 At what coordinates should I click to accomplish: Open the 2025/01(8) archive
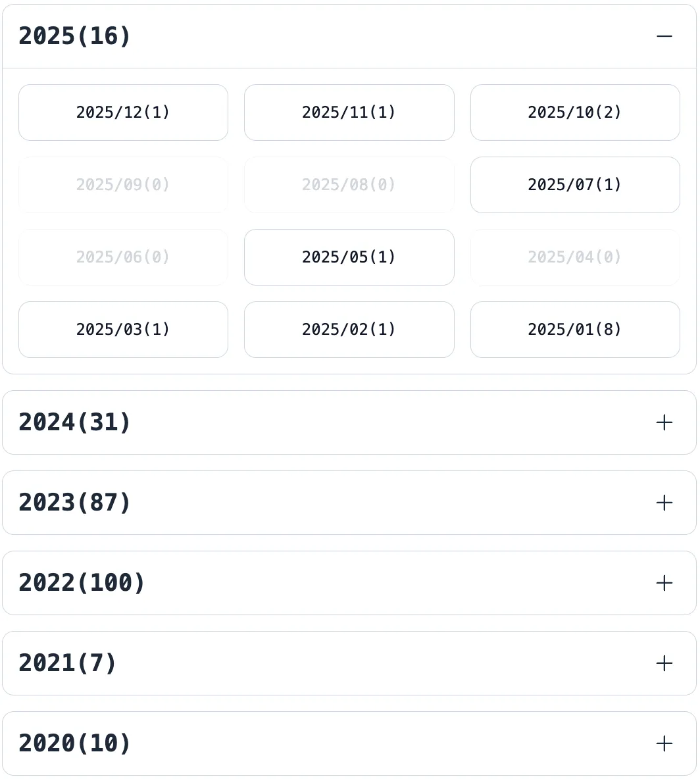point(574,330)
